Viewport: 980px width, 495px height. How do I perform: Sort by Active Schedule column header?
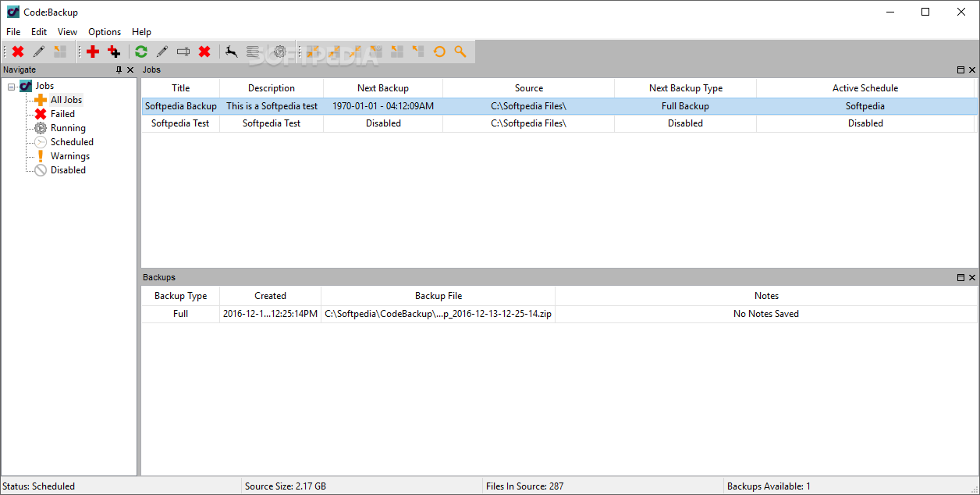(865, 88)
